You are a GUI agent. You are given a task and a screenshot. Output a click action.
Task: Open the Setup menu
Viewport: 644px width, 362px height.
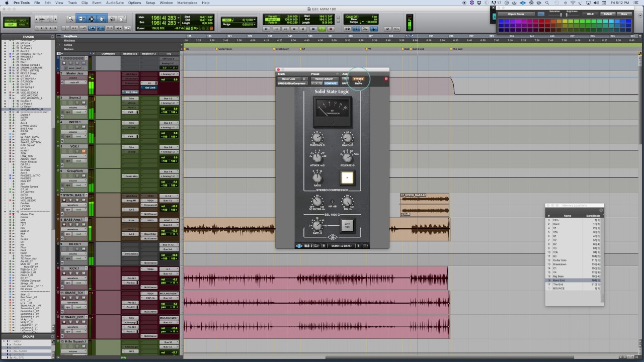[150, 3]
